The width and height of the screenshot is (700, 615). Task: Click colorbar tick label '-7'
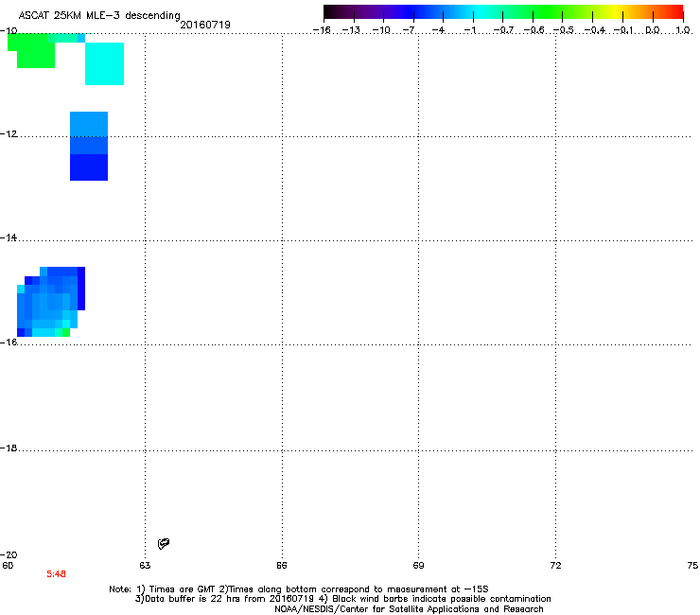(x=409, y=30)
